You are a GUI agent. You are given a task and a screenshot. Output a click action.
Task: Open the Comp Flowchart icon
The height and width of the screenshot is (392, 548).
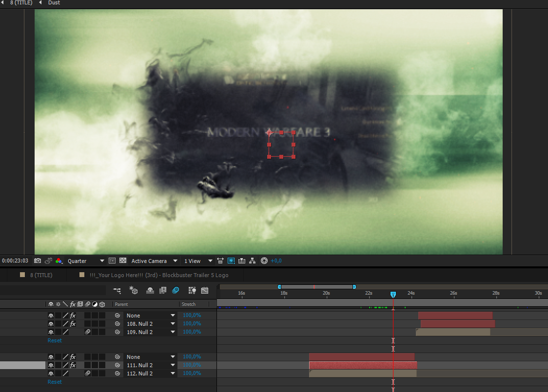pos(253,261)
